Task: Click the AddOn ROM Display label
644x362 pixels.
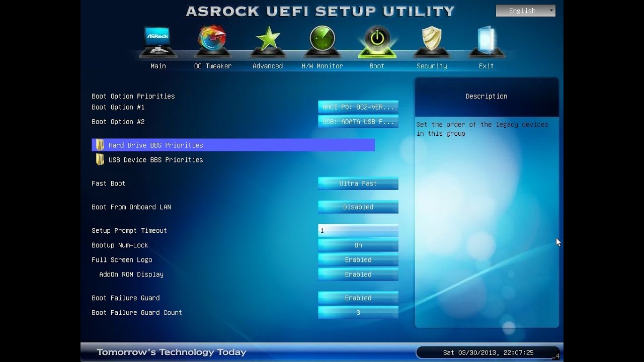Action: 131,275
